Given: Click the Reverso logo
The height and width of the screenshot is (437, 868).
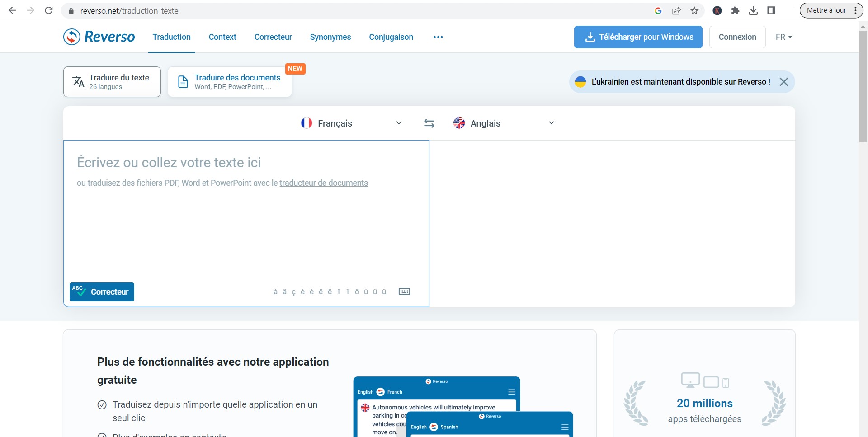Looking at the screenshot, I should tap(99, 37).
